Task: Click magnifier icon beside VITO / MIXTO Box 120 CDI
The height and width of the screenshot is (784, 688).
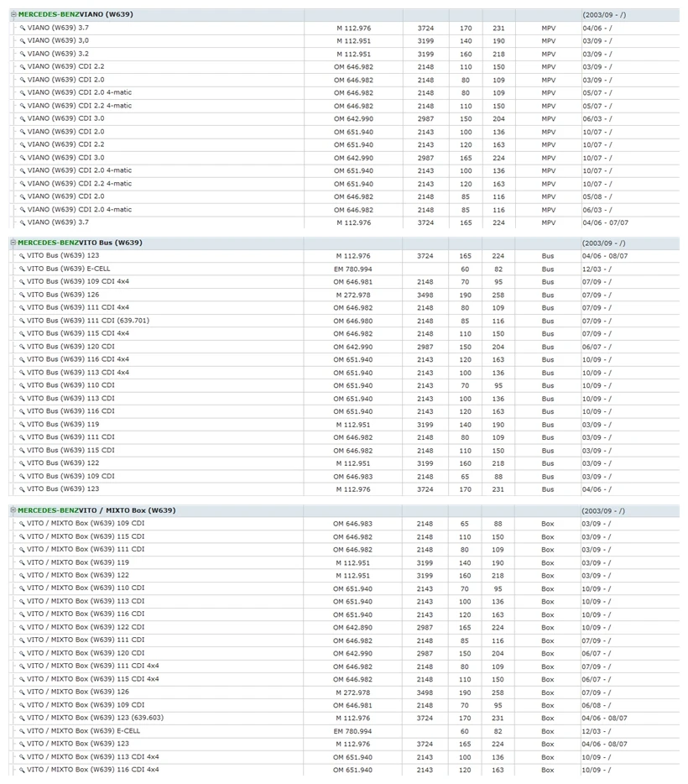Action: pyautogui.click(x=22, y=654)
